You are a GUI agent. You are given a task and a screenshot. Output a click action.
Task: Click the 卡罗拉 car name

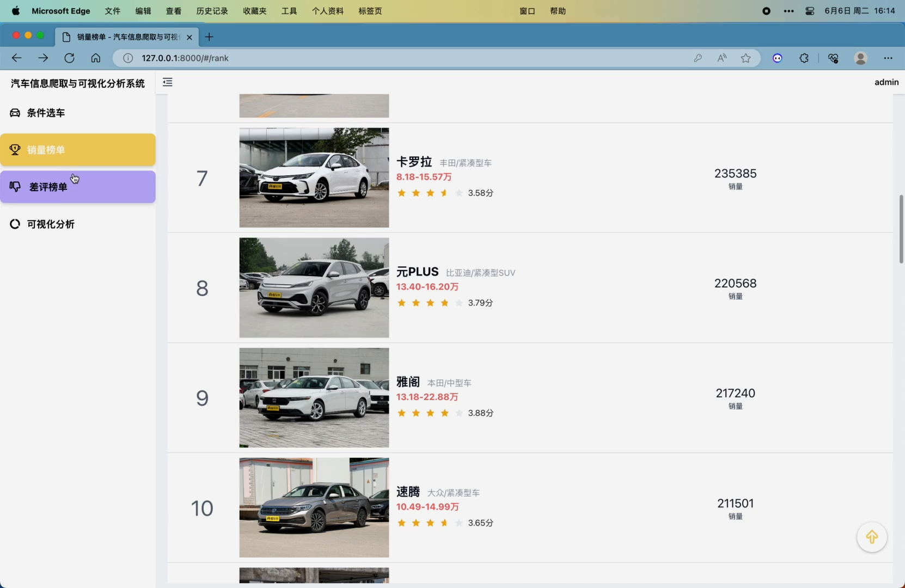click(414, 162)
